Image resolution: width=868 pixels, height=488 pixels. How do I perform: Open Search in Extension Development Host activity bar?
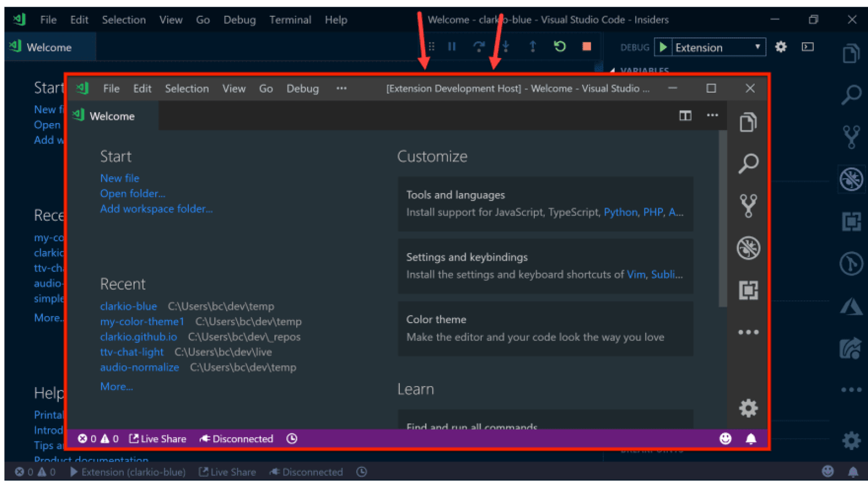point(748,163)
